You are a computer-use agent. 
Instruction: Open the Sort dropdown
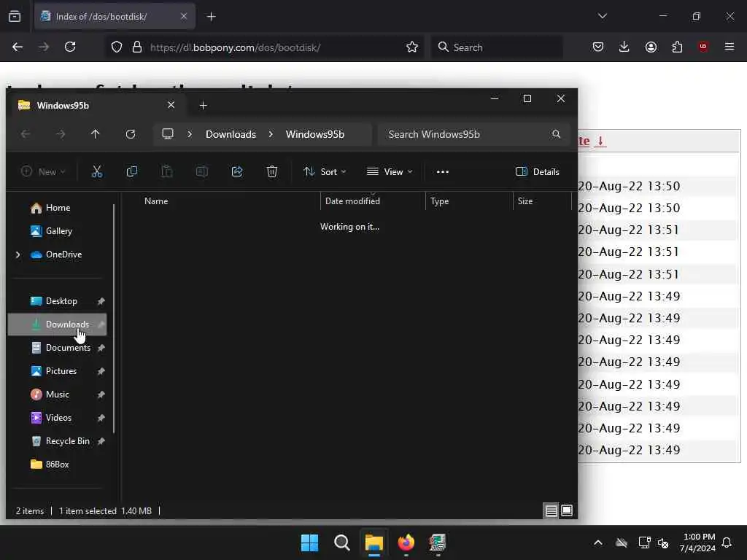point(325,172)
